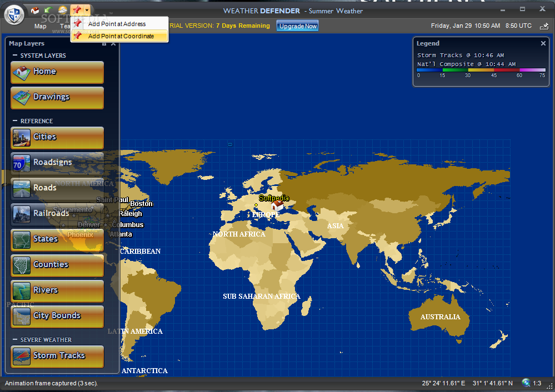Click the Upgrade Now button

pyautogui.click(x=298, y=26)
